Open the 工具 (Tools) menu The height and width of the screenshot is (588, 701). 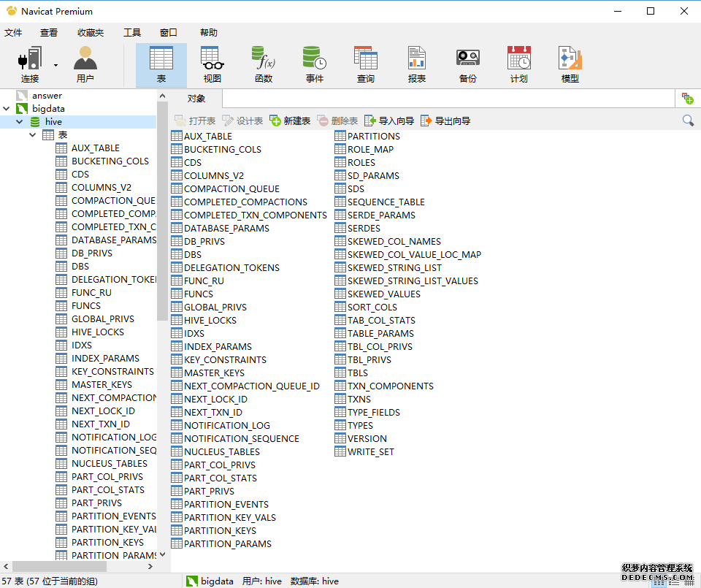click(x=132, y=33)
